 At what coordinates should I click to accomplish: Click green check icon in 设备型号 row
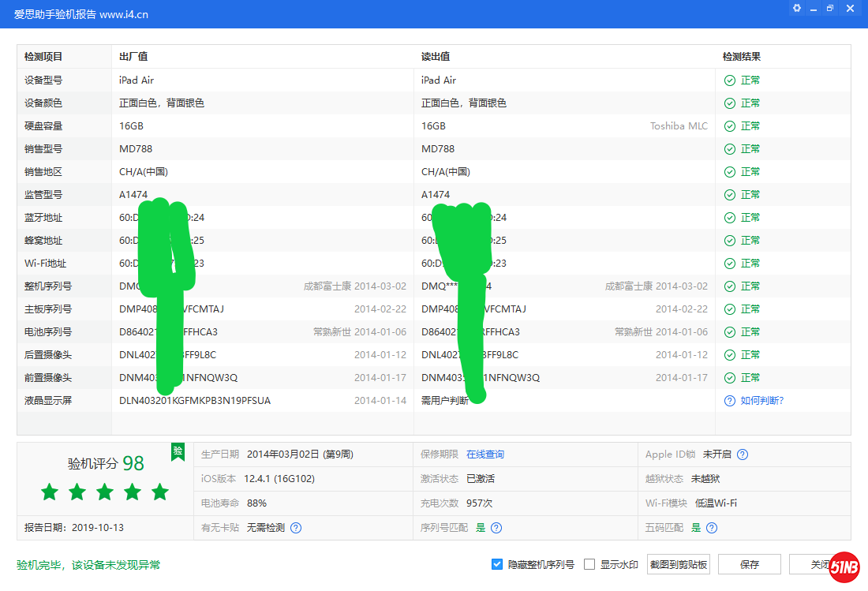point(730,80)
